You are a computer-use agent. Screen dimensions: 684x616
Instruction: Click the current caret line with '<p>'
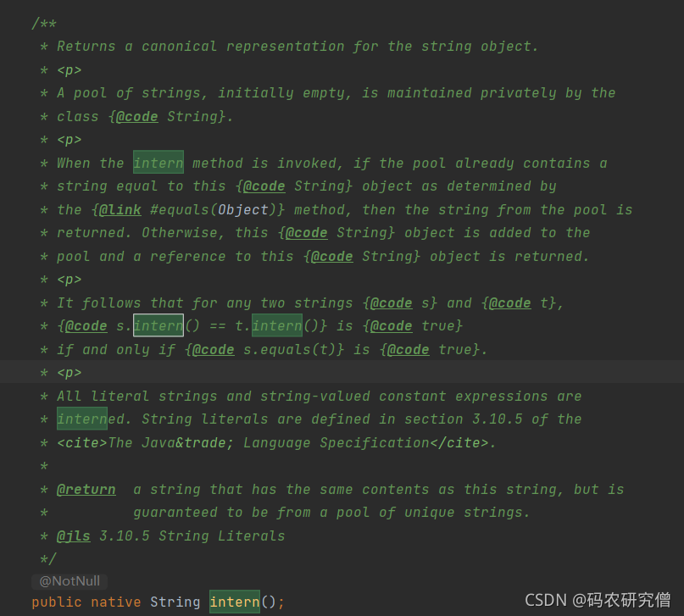pyautogui.click(x=342, y=372)
